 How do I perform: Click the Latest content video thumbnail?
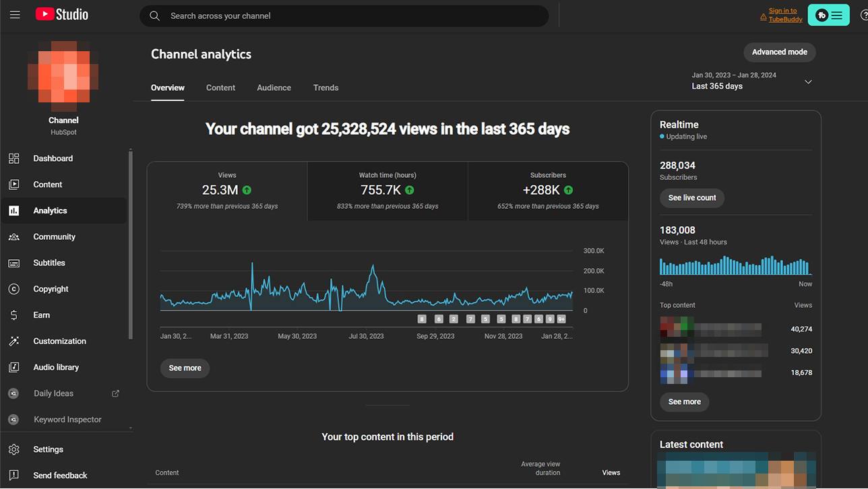coord(736,470)
